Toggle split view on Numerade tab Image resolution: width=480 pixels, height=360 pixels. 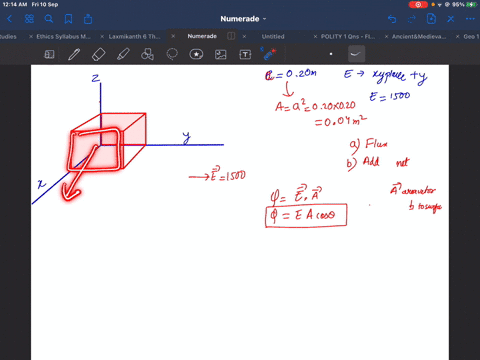(x=231, y=36)
